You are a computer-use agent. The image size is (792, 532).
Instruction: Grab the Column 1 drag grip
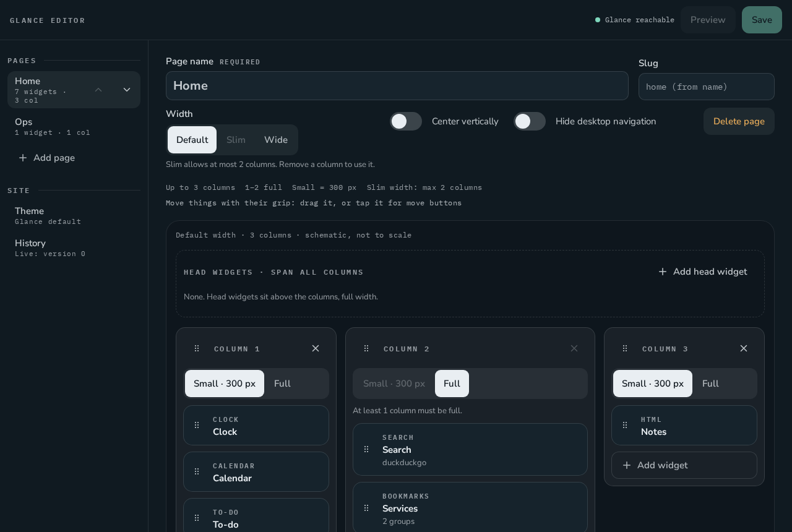tap(197, 348)
